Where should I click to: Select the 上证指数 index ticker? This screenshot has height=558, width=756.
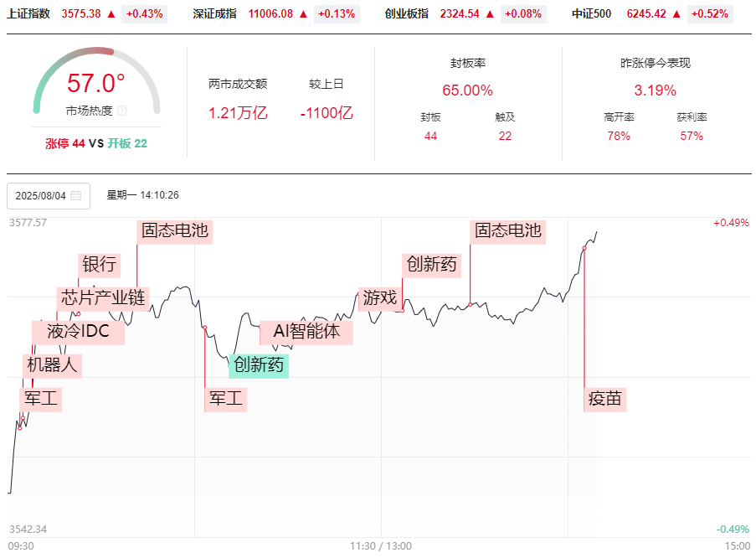28,14
